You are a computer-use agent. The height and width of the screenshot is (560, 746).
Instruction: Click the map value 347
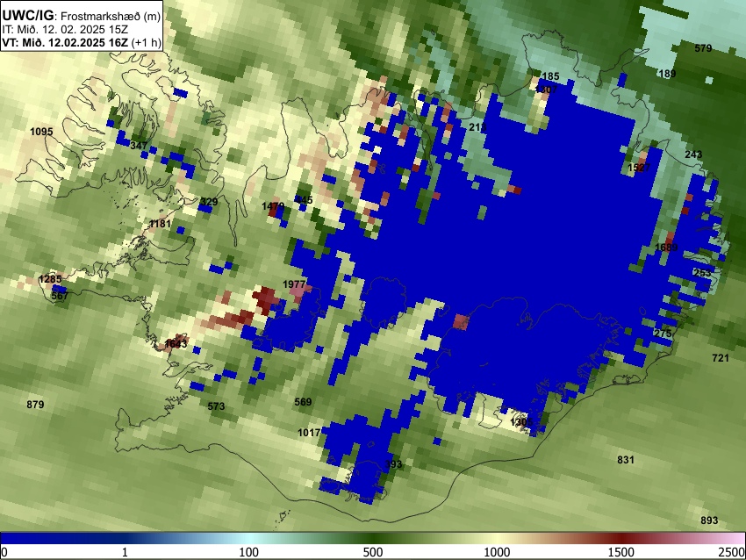click(x=139, y=145)
